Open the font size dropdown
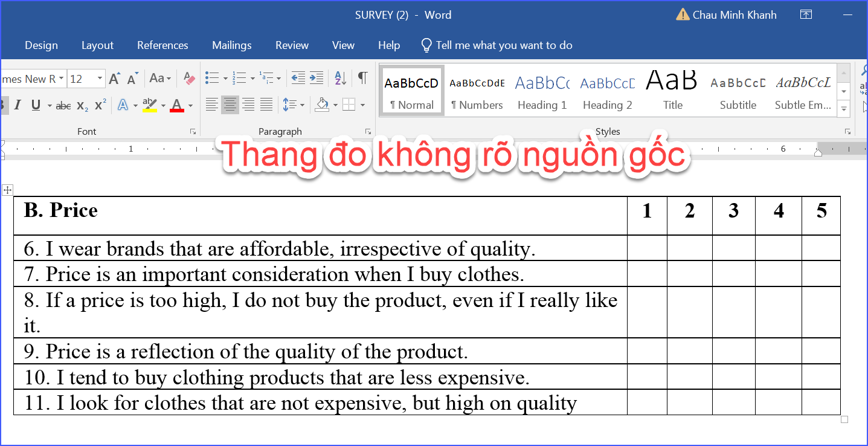Viewport: 868px width, 446px height. click(x=100, y=79)
